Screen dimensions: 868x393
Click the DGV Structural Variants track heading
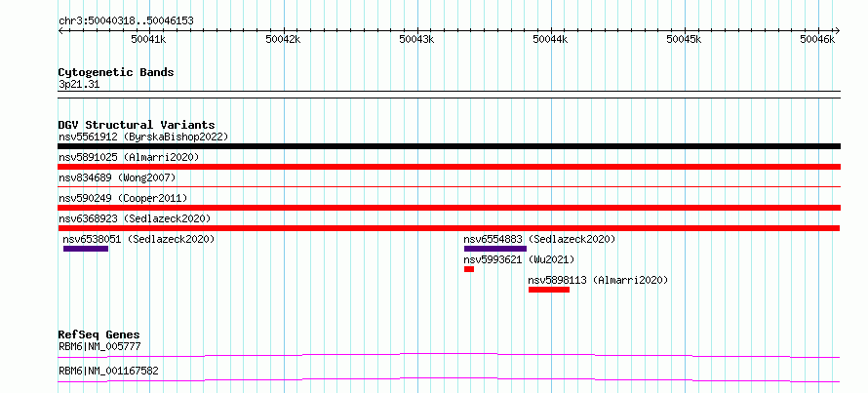point(137,125)
